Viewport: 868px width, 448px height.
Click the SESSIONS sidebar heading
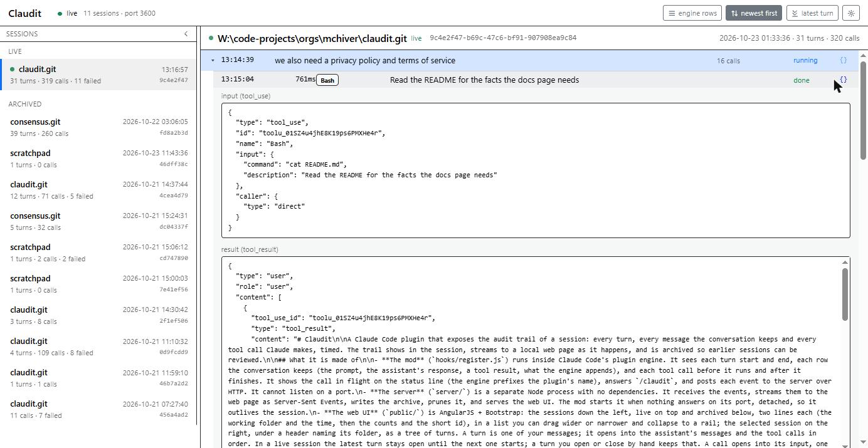[x=22, y=34]
